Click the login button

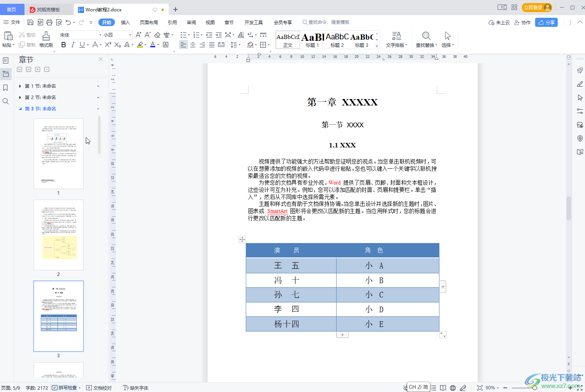point(537,7)
